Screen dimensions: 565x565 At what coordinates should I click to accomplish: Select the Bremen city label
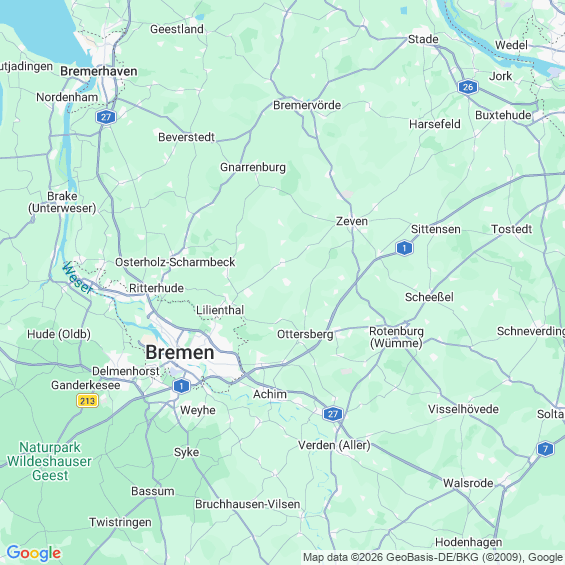click(180, 352)
